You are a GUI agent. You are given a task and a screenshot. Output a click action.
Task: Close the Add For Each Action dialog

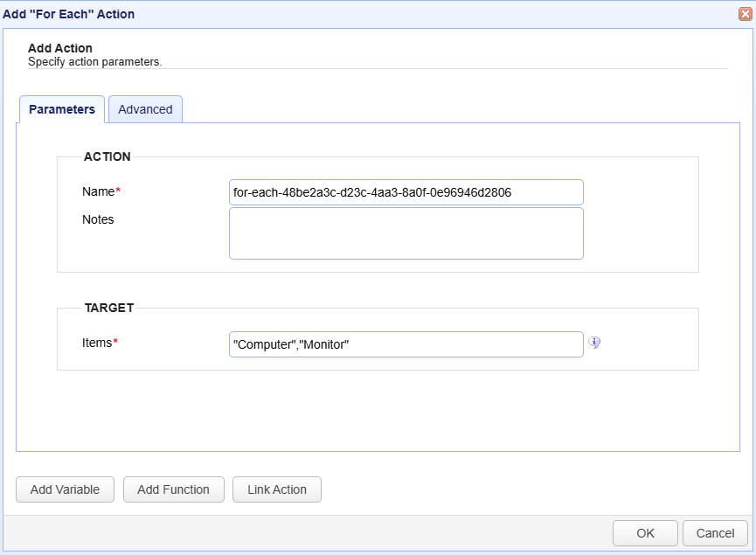[745, 14]
